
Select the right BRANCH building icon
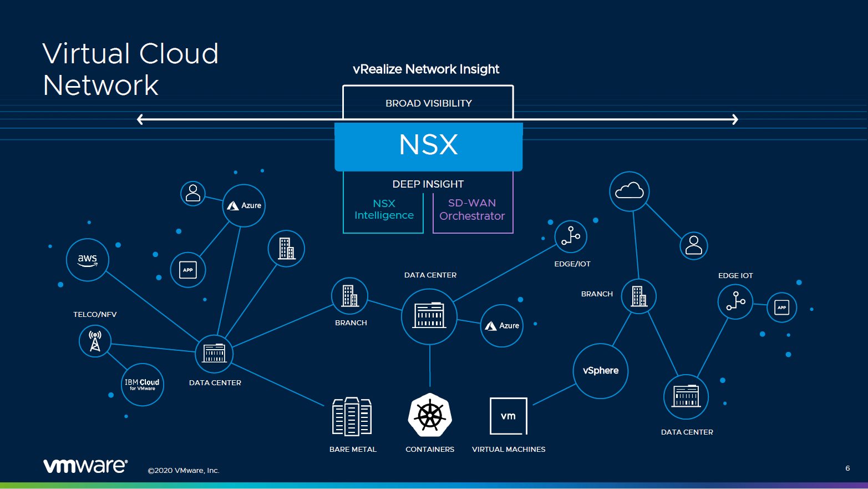(x=639, y=296)
